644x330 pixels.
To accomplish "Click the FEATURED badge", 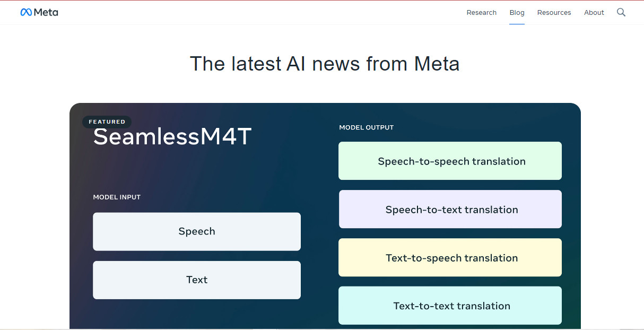I will coord(107,122).
